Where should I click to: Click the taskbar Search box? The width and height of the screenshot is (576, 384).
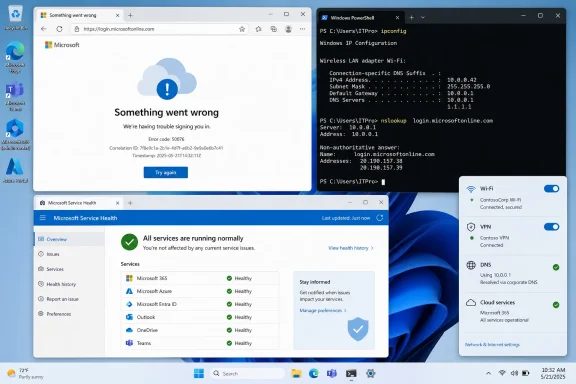click(247, 373)
